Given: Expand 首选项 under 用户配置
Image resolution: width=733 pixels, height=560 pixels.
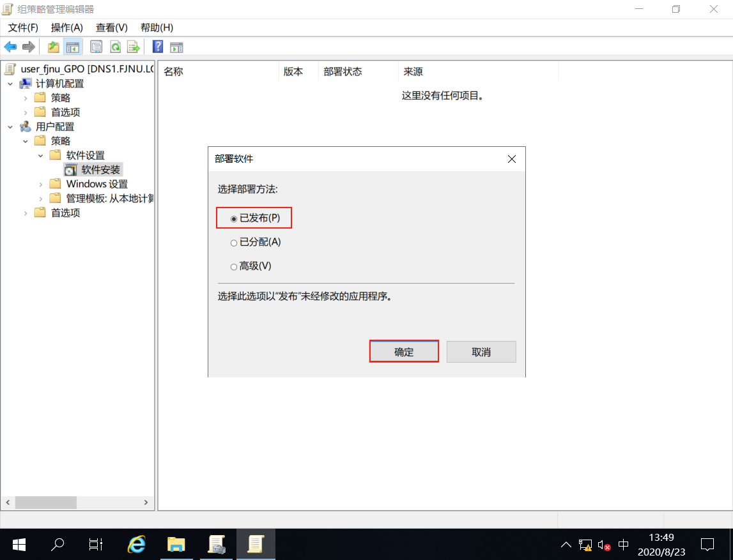Looking at the screenshot, I should click(26, 213).
